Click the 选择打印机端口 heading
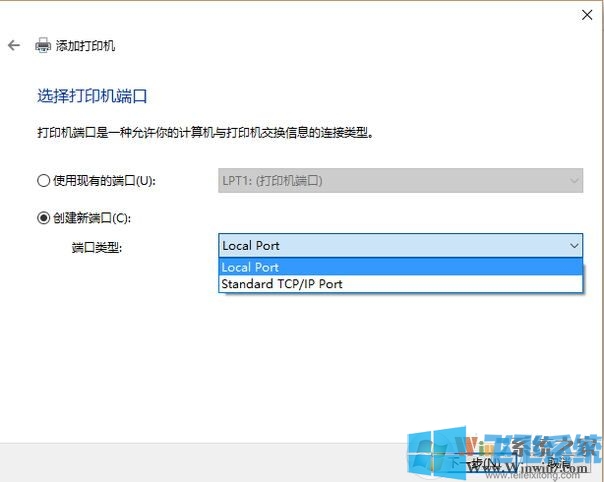This screenshot has height=482, width=604. [92, 96]
